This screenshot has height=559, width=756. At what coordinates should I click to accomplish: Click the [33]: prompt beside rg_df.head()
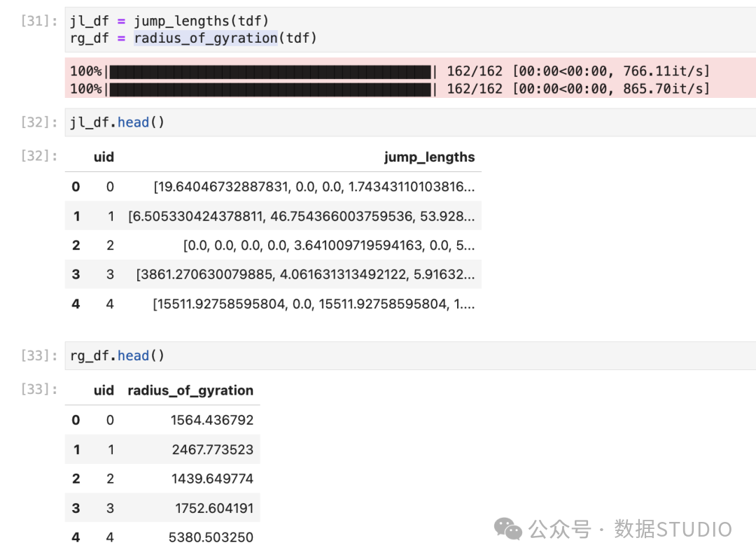[39, 355]
